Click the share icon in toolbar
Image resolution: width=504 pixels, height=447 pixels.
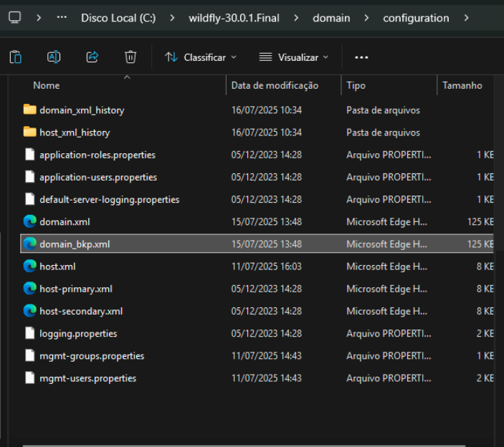pyautogui.click(x=92, y=57)
